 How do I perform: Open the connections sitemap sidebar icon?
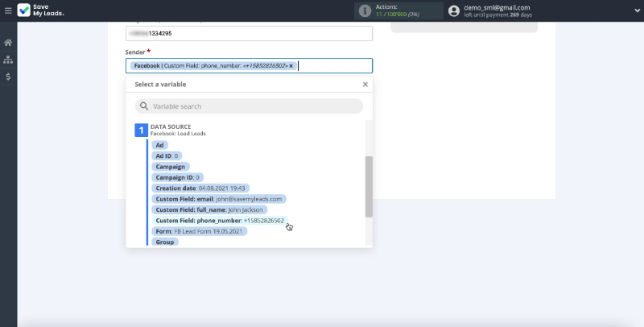[x=8, y=60]
